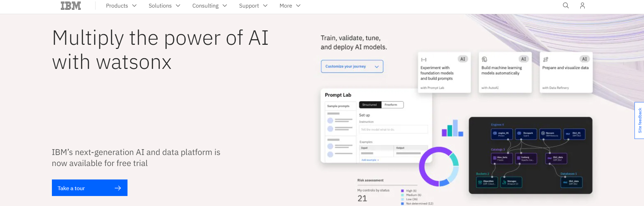644x206 pixels.
Task: Select the Structured mode toggle
Action: (x=370, y=105)
